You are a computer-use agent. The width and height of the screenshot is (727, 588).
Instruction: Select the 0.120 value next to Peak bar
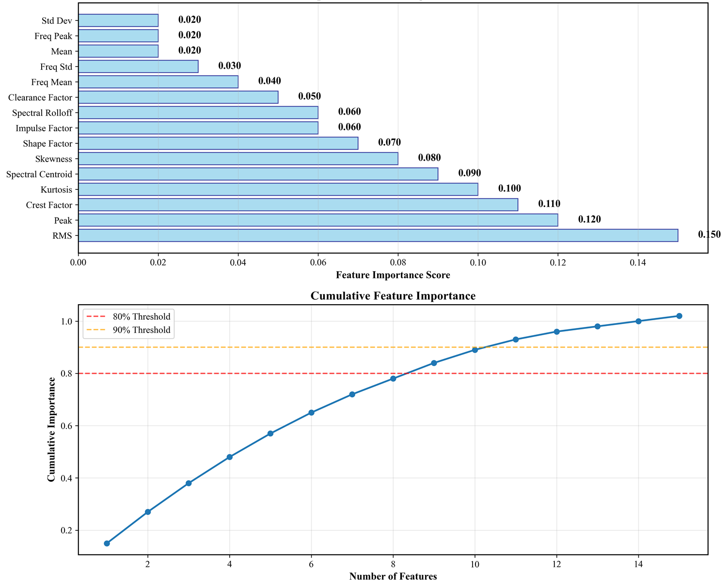point(589,219)
